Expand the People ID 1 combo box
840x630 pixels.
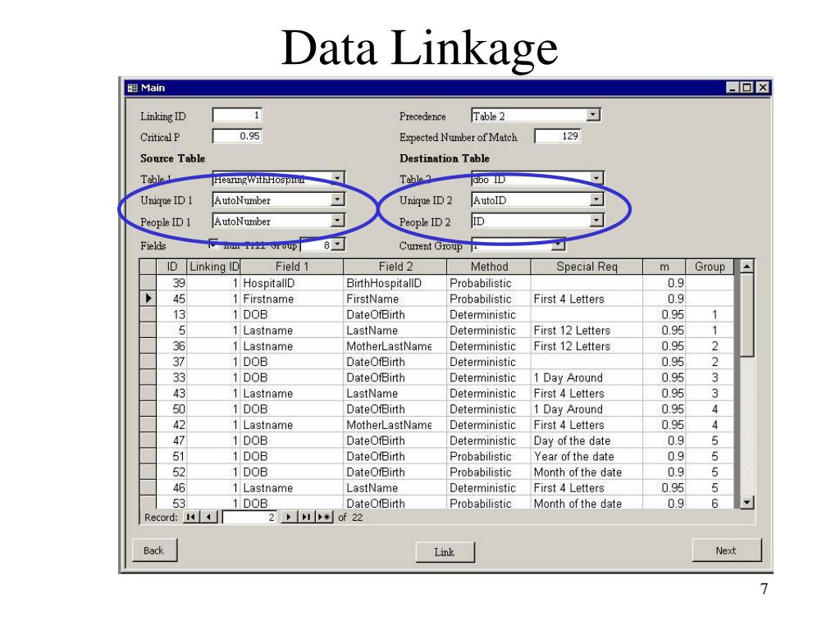click(337, 220)
